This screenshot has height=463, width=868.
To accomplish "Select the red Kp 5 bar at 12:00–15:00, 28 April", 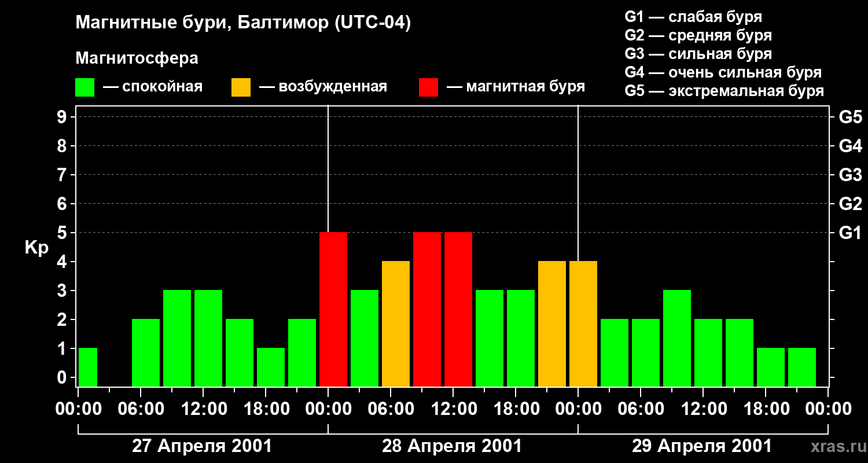I will [x=458, y=310].
